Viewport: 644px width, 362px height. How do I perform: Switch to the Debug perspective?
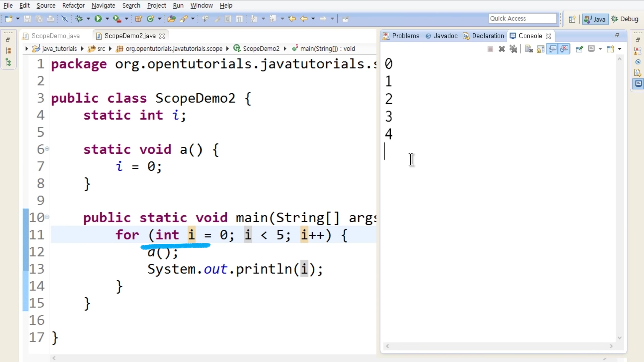pos(625,19)
